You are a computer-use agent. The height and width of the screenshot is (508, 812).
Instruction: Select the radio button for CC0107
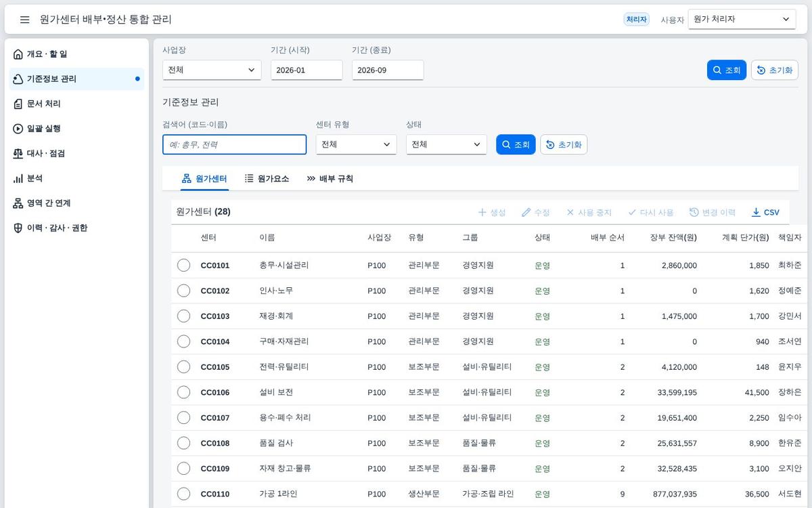coord(183,418)
